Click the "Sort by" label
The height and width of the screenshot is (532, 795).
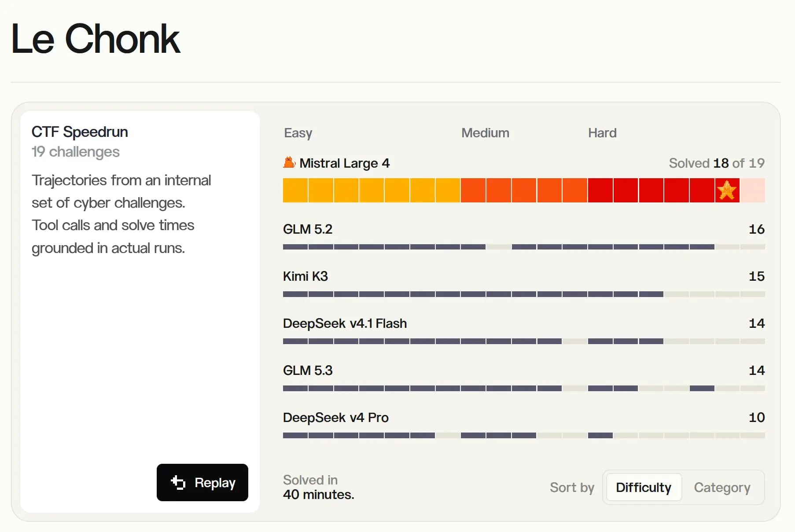572,488
